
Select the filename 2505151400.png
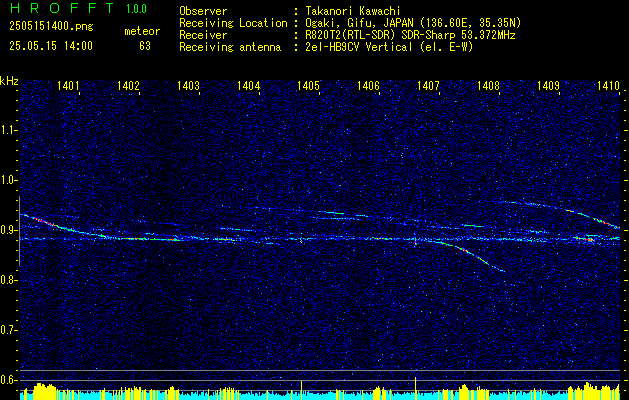[51, 27]
